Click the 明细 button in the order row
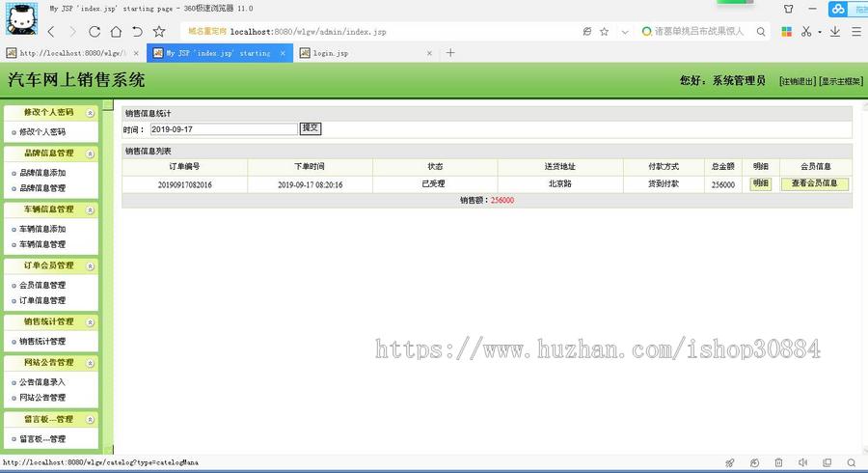The width and height of the screenshot is (868, 473). [760, 183]
